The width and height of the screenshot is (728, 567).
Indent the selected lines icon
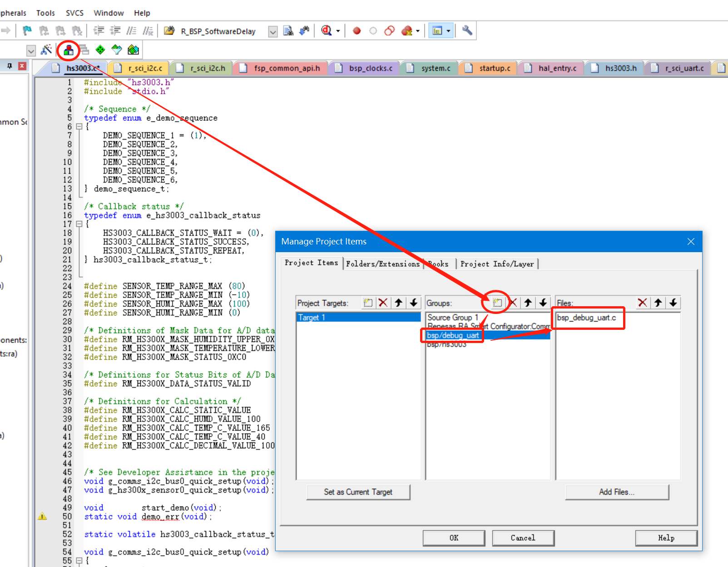point(99,30)
